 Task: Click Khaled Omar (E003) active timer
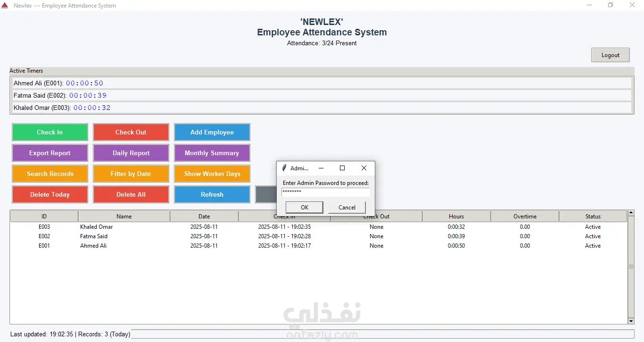(x=321, y=108)
